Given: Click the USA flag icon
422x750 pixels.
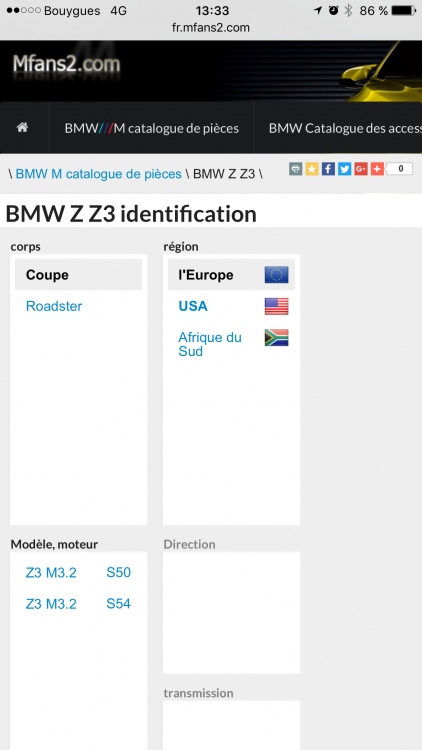Looking at the screenshot, I should click(x=277, y=306).
